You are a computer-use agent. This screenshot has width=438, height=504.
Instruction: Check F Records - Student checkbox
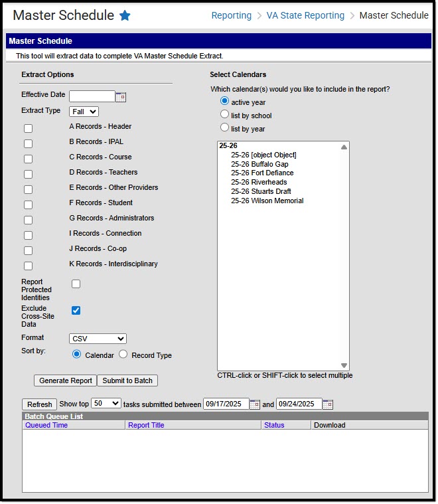[x=29, y=205]
